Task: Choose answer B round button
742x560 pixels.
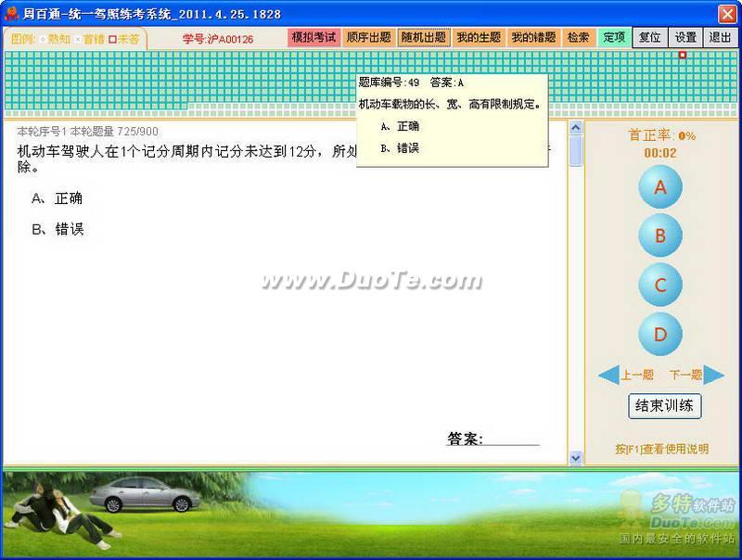Action: tap(660, 235)
